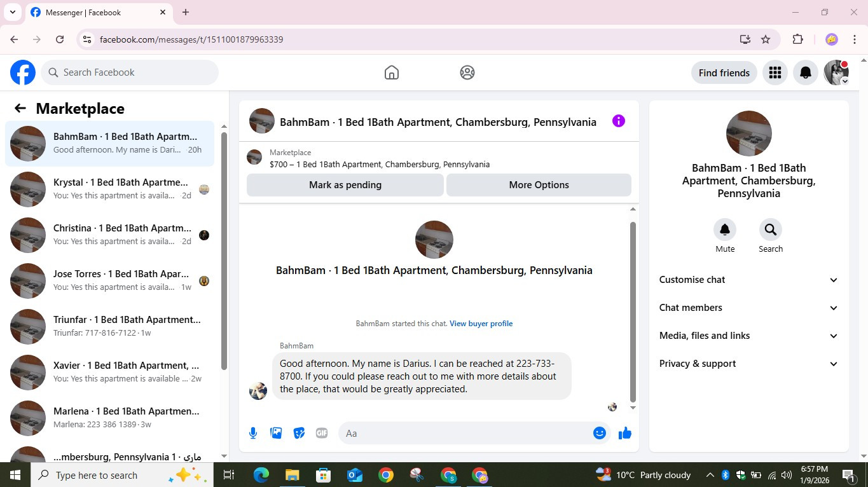Click the chat scroll down arrow
868x487 pixels.
click(633, 408)
